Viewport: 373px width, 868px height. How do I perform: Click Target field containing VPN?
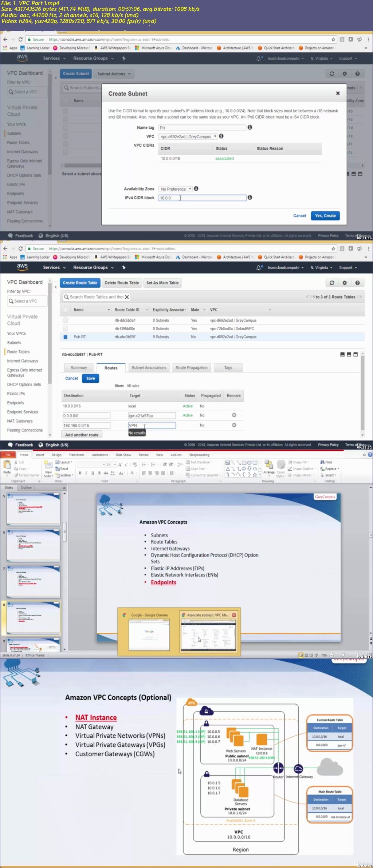click(152, 425)
